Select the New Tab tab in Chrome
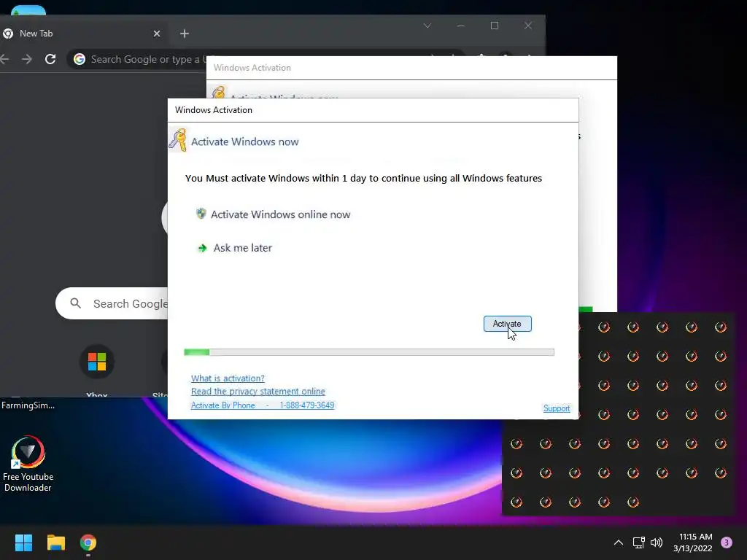The height and width of the screenshot is (560, 747). [x=81, y=34]
